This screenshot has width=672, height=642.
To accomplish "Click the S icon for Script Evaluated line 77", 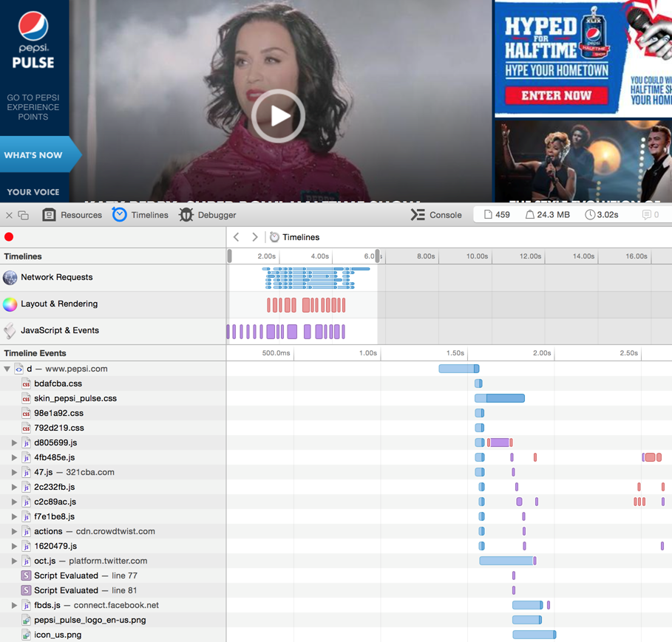I will 26,576.
